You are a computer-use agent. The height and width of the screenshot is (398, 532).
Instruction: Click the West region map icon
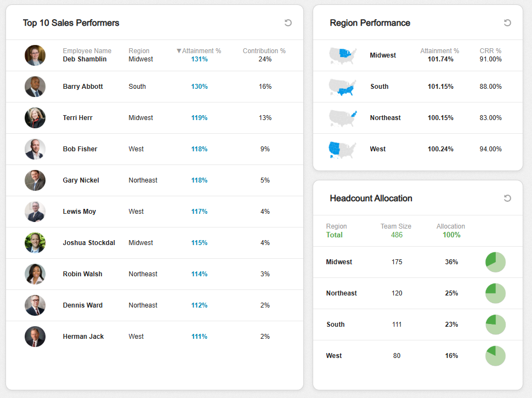tap(343, 149)
